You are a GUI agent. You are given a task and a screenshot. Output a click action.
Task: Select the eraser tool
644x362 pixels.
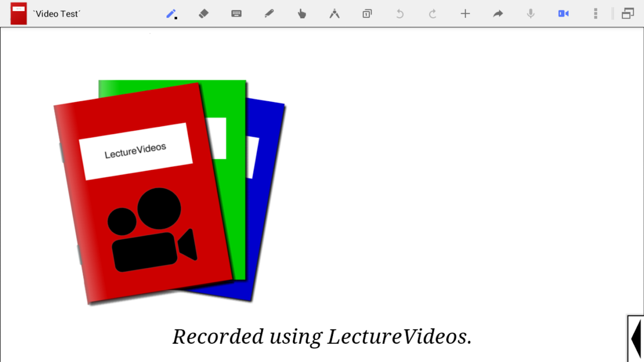coord(204,14)
